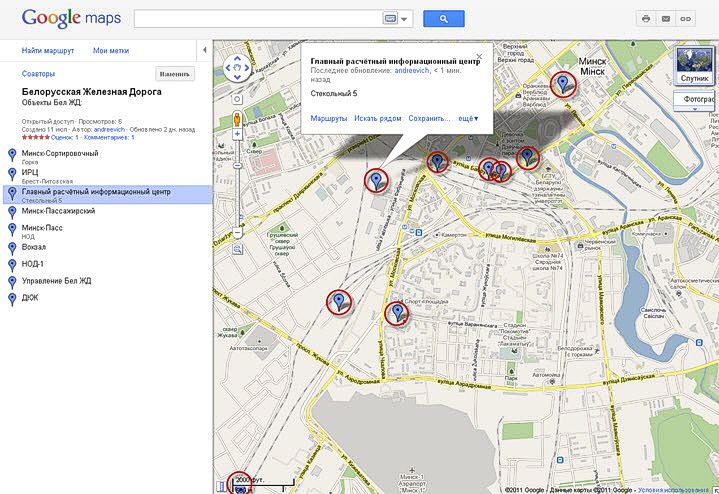The width and height of the screenshot is (719, 494).
Task: Click pin icon beside Минск-Сортировочный
Action: click(12, 155)
